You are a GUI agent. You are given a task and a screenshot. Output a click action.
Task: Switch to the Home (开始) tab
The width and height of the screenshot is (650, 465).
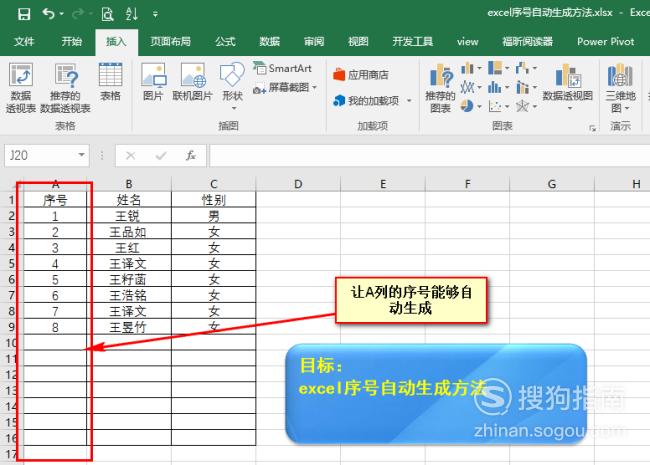[x=72, y=41]
